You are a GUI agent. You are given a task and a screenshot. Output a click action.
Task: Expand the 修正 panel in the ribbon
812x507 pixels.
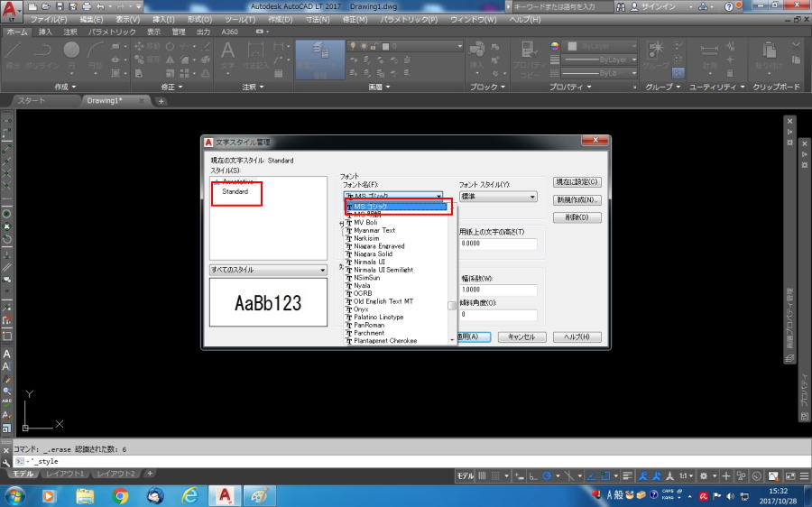pos(171,87)
